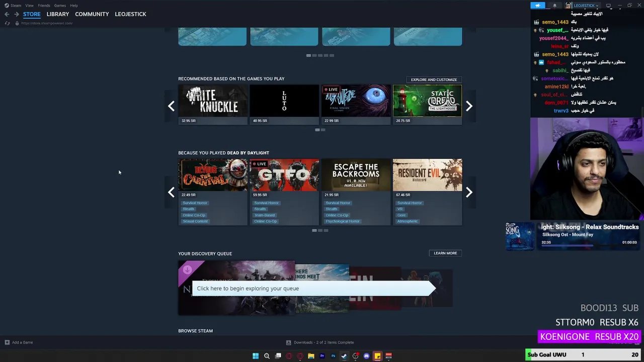This screenshot has width=644, height=362.
Task: Switch to Big Picture monitor icon
Action: click(608, 6)
